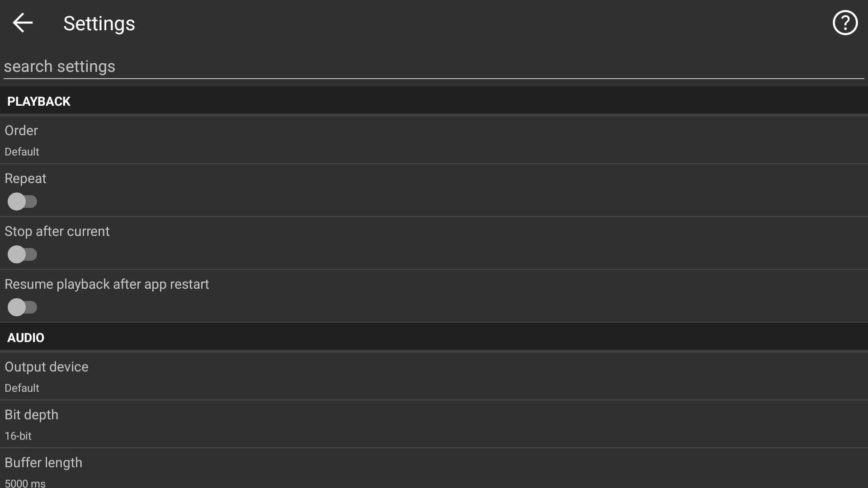This screenshot has height=488, width=868.
Task: Click the Stop after current label
Action: (x=57, y=231)
